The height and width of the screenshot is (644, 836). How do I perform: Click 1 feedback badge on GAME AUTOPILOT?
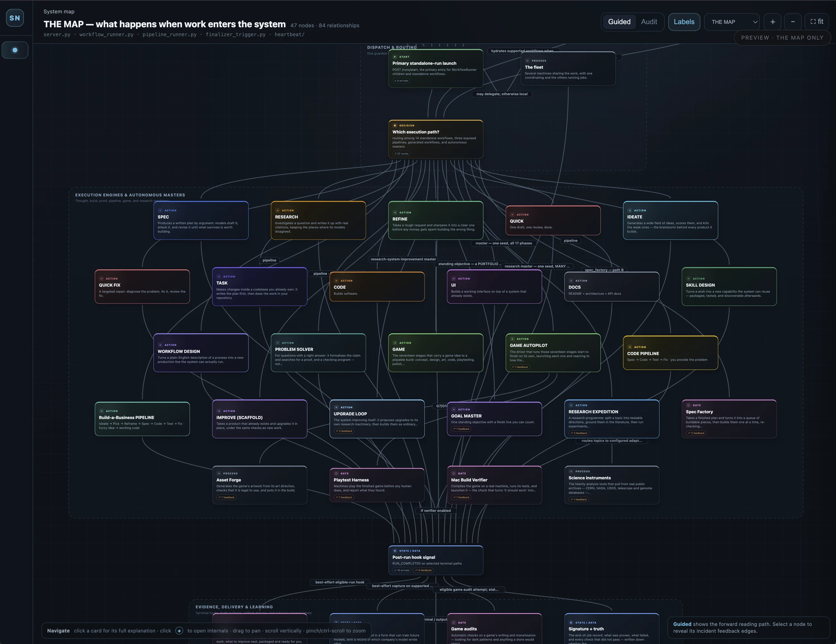click(520, 367)
